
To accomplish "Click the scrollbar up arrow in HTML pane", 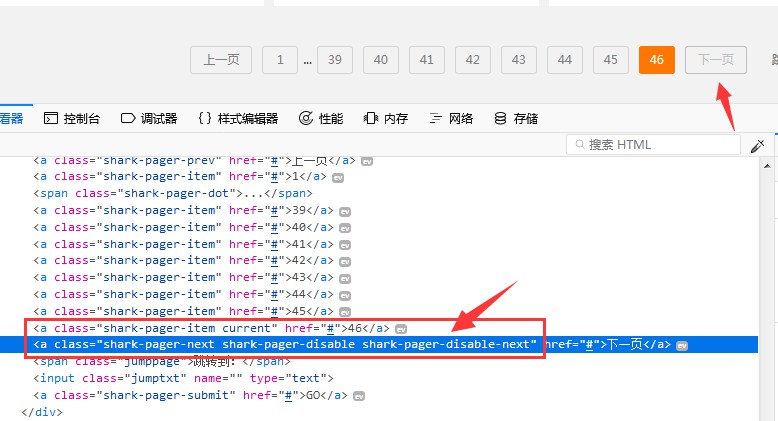I will (x=767, y=166).
